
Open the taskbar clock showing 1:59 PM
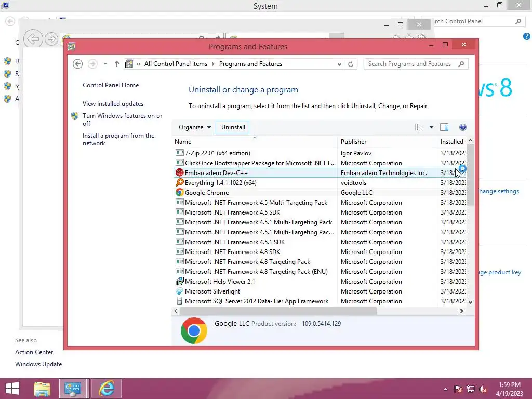[509, 389]
